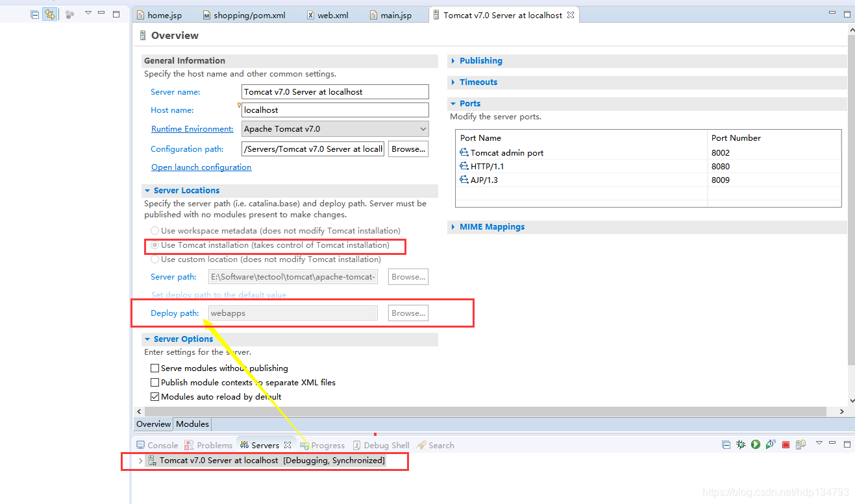Screen dimensions: 855x504
Task: Click in Configuration path field
Action: pyautogui.click(x=314, y=149)
